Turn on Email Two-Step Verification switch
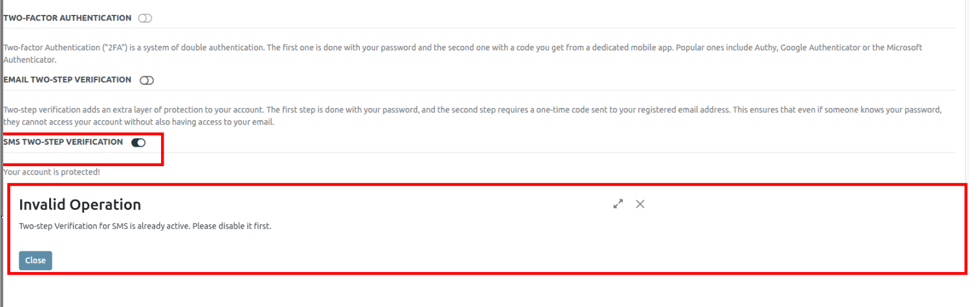980x307 pixels. pyautogui.click(x=147, y=80)
